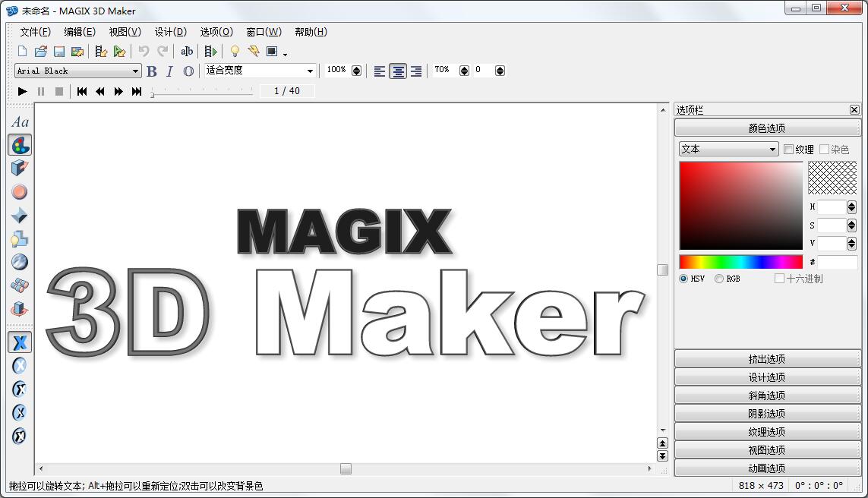
Task: Expand the 挤出选项 panel
Action: pos(767,358)
